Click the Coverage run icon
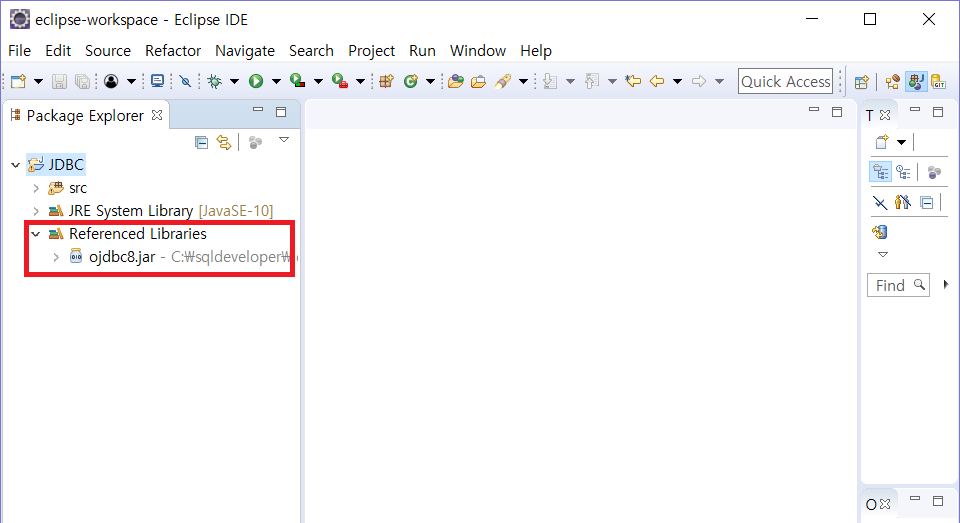The height and width of the screenshot is (523, 960). 298,81
